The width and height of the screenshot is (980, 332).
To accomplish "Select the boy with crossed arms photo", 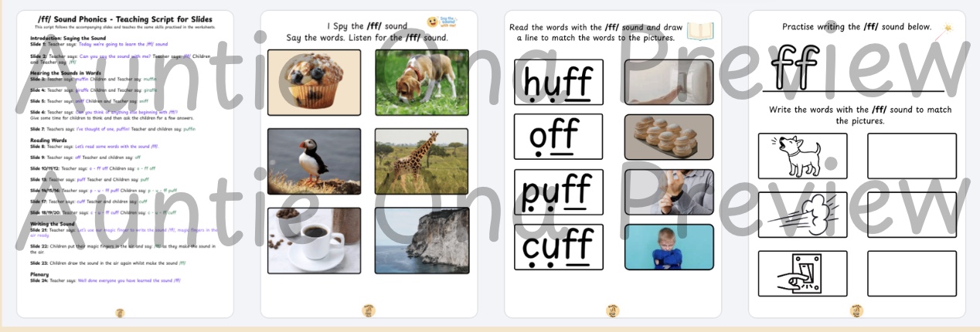I will click(669, 247).
